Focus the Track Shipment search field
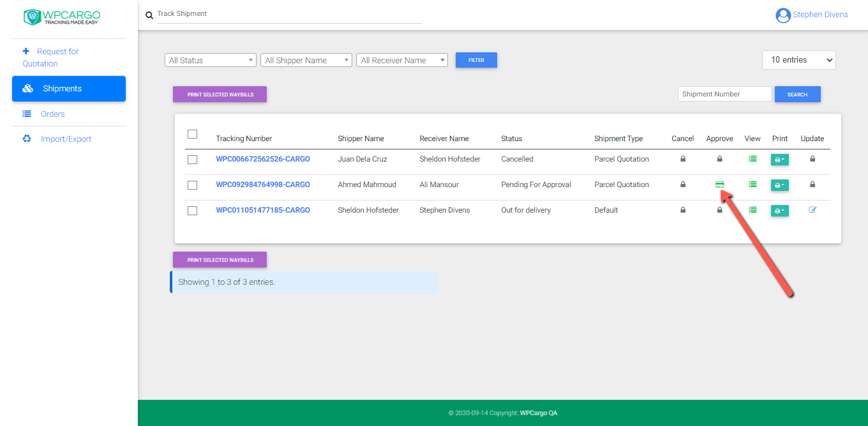This screenshot has height=426, width=868. tap(289, 14)
